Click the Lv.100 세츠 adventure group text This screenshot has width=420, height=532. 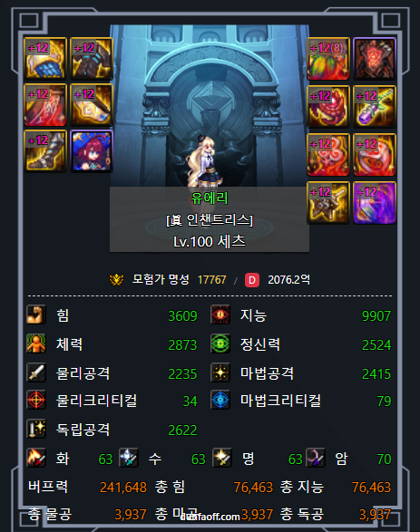[210, 242]
